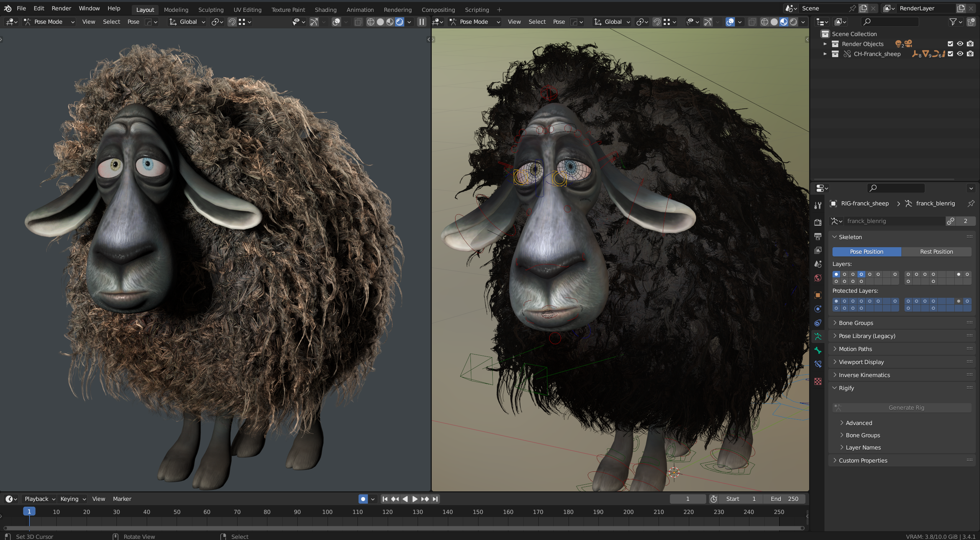Jump to the timeline end frame
The width and height of the screenshot is (980, 540).
[435, 499]
